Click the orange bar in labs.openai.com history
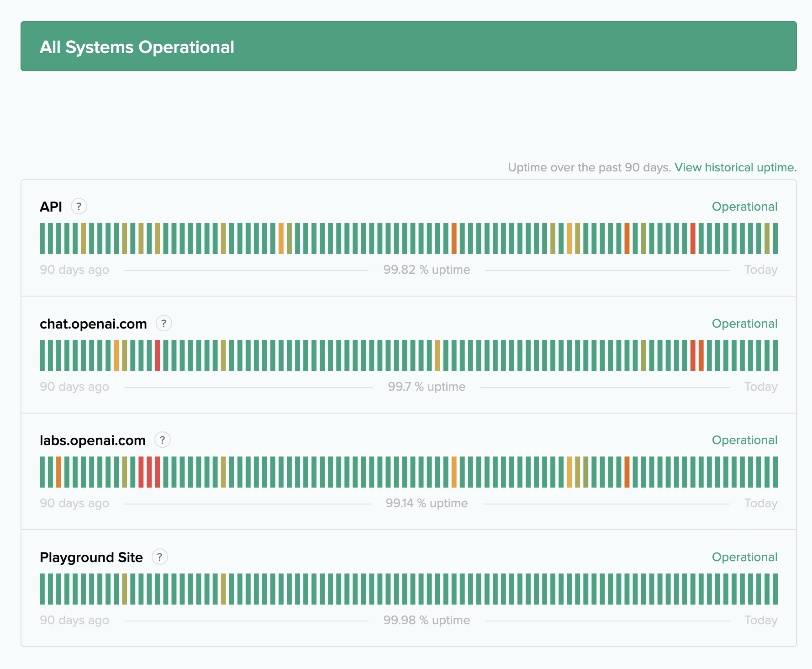 pos(59,472)
